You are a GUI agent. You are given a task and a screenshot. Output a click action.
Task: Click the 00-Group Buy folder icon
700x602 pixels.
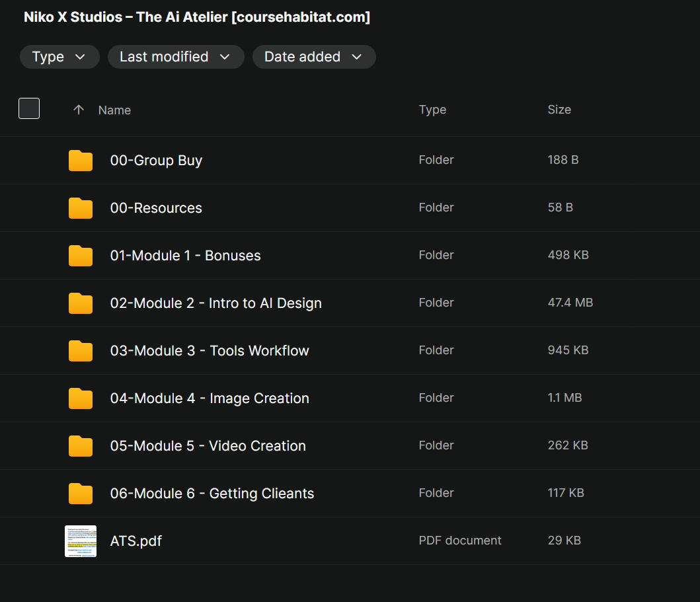(x=81, y=161)
